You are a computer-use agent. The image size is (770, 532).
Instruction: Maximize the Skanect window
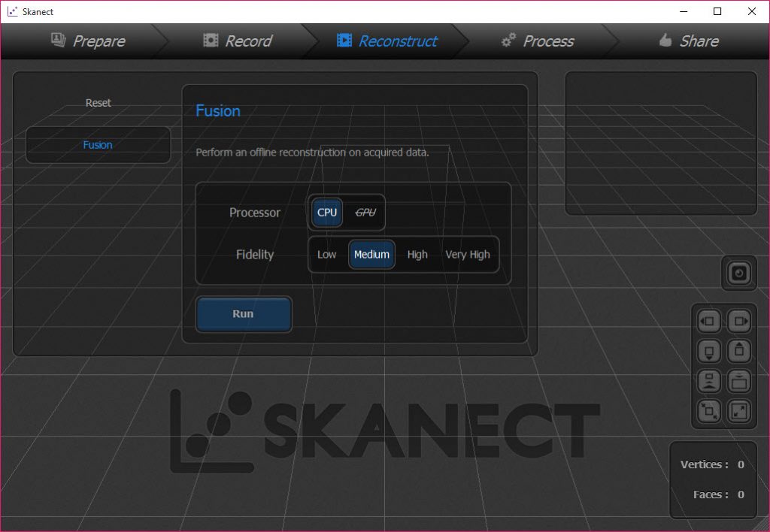pyautogui.click(x=717, y=11)
